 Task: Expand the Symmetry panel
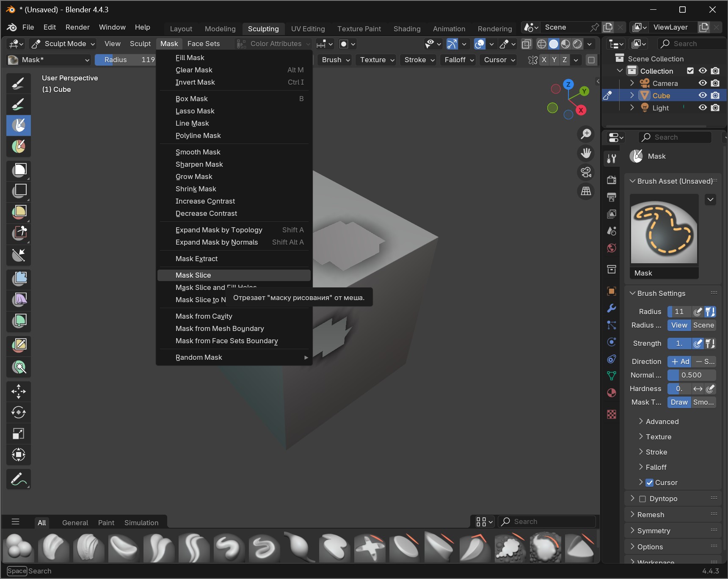click(654, 531)
